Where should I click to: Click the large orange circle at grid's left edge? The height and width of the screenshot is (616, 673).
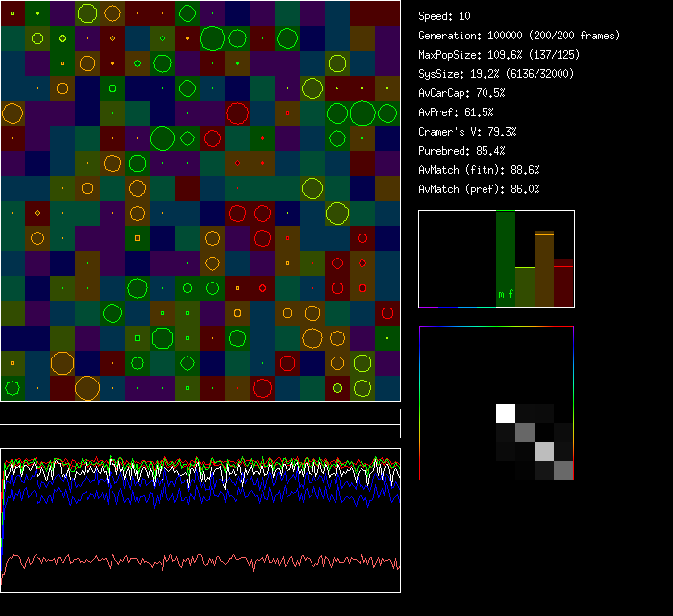point(12,113)
